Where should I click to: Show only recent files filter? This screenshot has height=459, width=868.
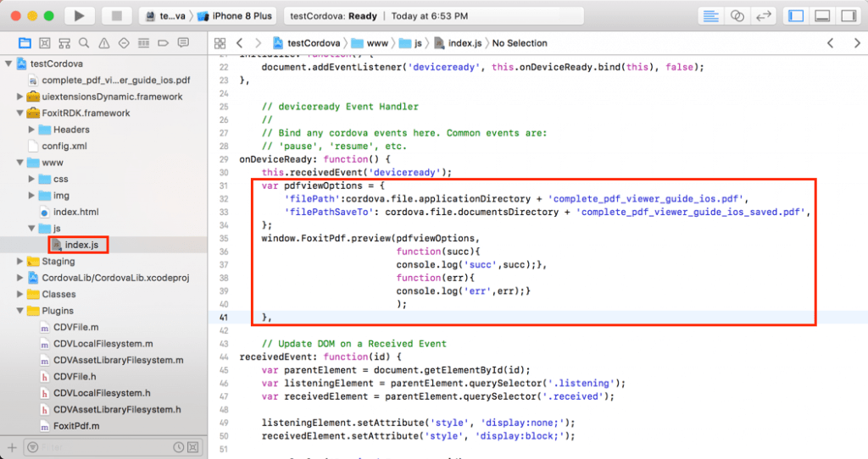(178, 447)
